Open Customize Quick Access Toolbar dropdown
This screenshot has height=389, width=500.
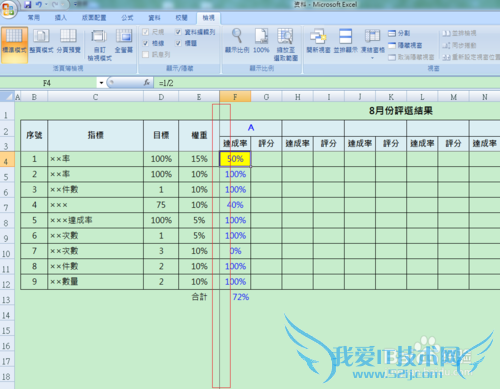(75, 4)
